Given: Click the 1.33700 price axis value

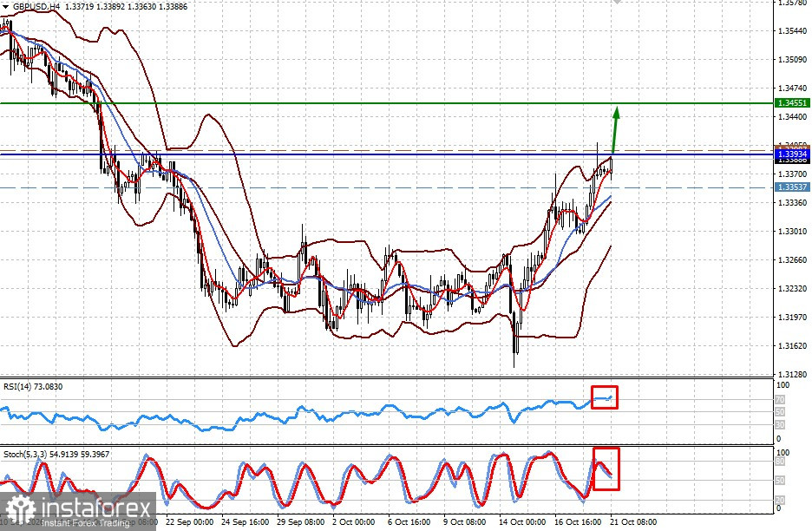Looking at the screenshot, I should [793, 174].
